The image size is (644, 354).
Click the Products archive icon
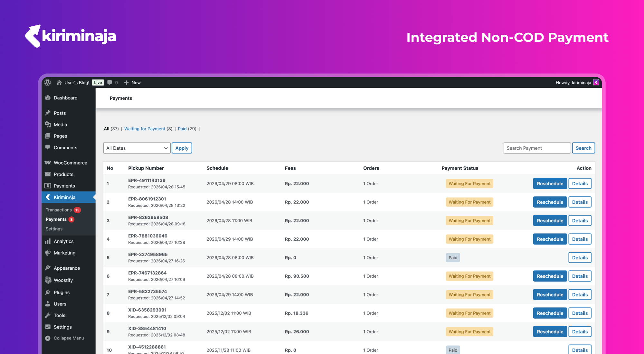click(48, 174)
